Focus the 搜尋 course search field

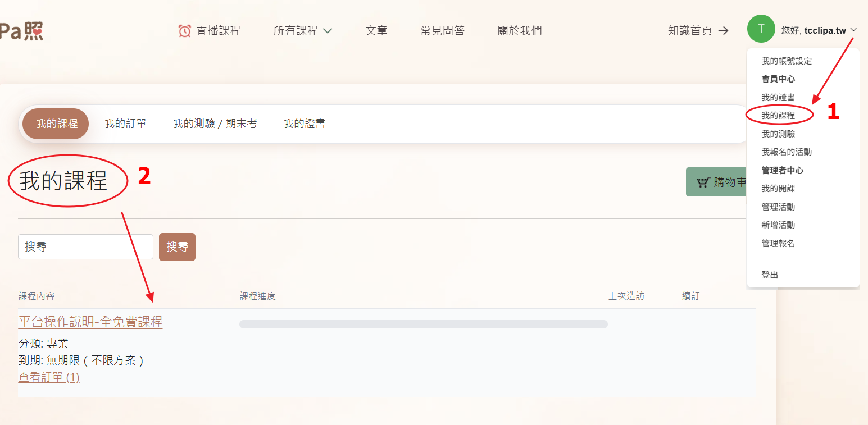click(x=85, y=247)
